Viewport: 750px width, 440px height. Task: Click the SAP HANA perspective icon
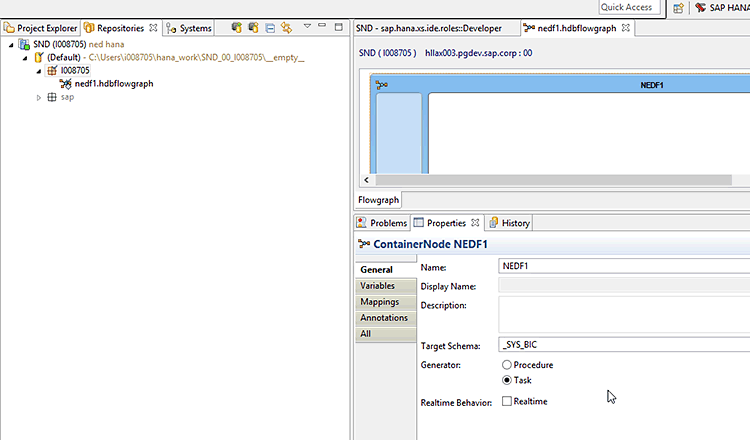coord(701,8)
